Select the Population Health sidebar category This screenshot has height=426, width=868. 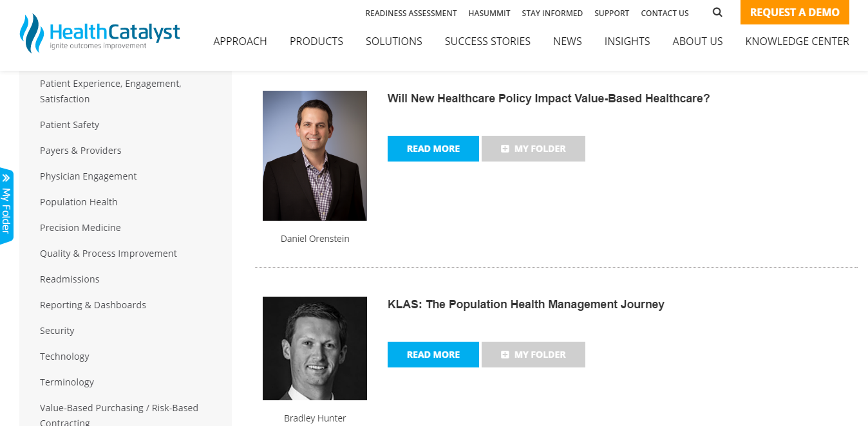click(79, 202)
